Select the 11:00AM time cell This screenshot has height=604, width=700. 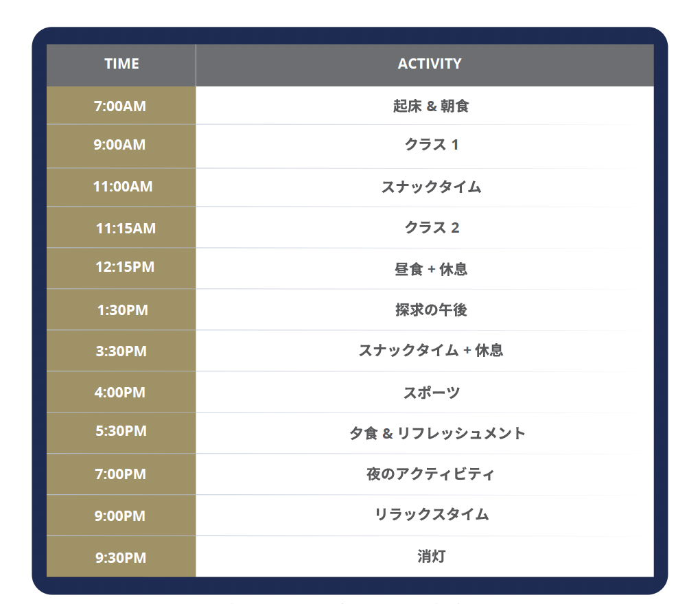(x=123, y=187)
